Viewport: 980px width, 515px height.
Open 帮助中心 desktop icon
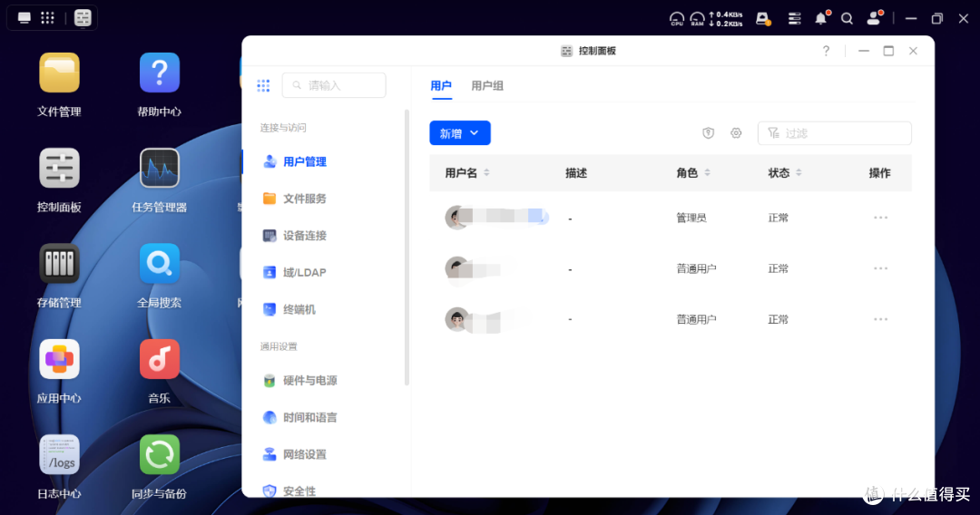click(x=160, y=73)
